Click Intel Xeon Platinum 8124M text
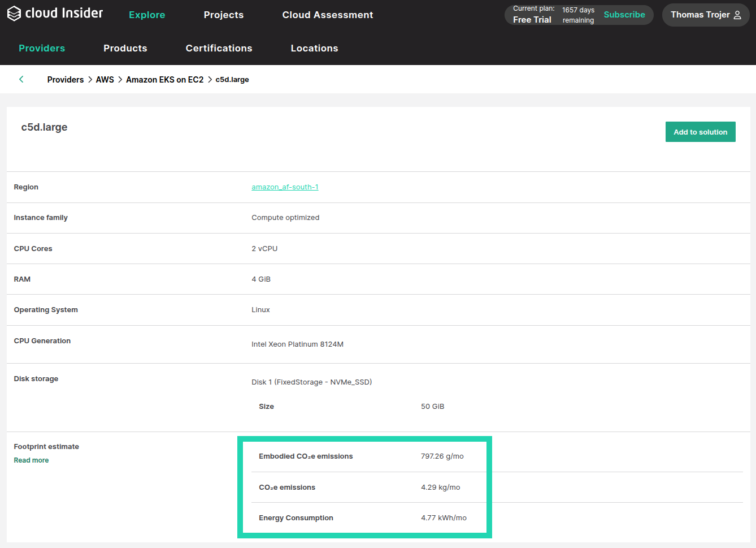The height and width of the screenshot is (548, 756). [x=298, y=344]
